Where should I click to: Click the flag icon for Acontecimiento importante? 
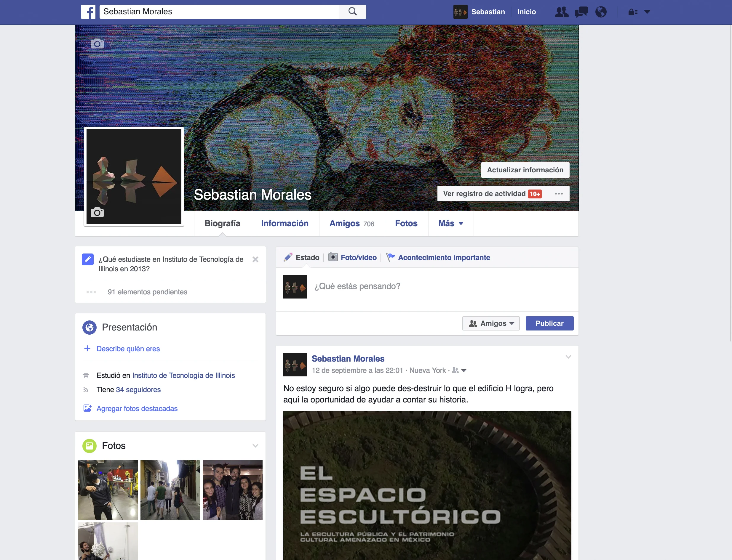pyautogui.click(x=390, y=257)
